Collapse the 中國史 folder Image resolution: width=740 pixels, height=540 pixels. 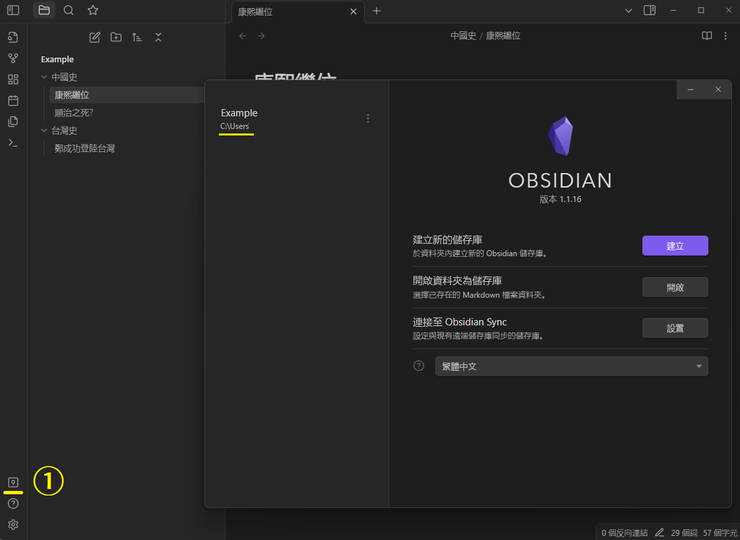pyautogui.click(x=44, y=77)
